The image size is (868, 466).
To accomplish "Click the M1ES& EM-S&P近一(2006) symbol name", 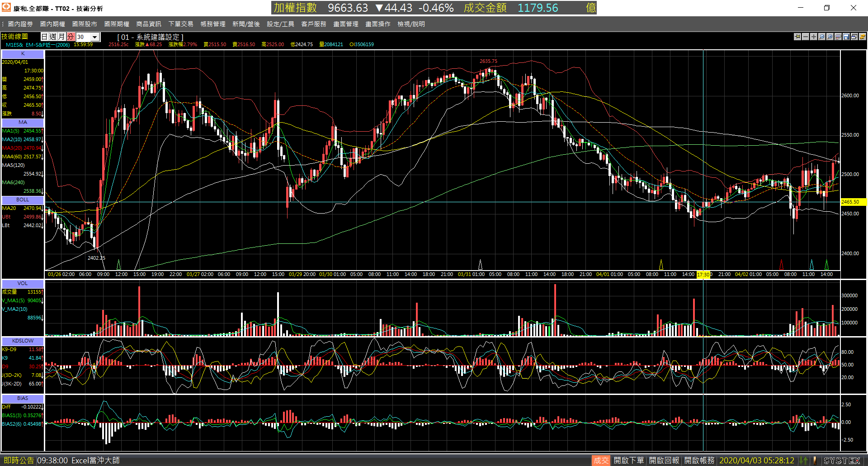I will point(38,45).
